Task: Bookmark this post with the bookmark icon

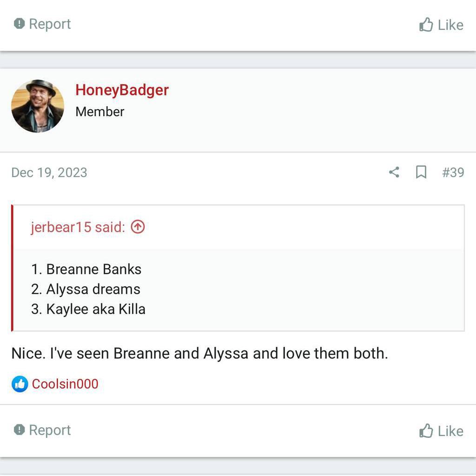Action: [x=421, y=172]
